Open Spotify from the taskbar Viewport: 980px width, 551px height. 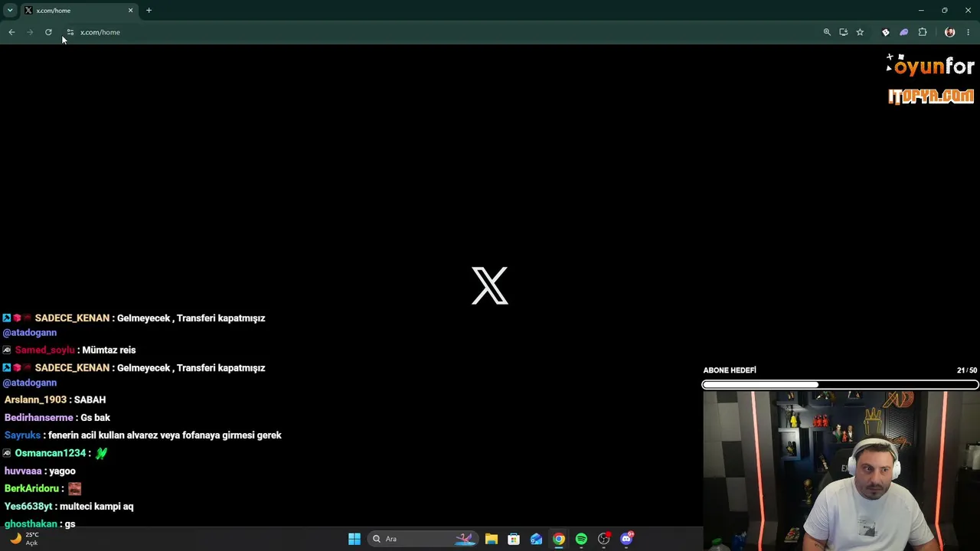(581, 539)
